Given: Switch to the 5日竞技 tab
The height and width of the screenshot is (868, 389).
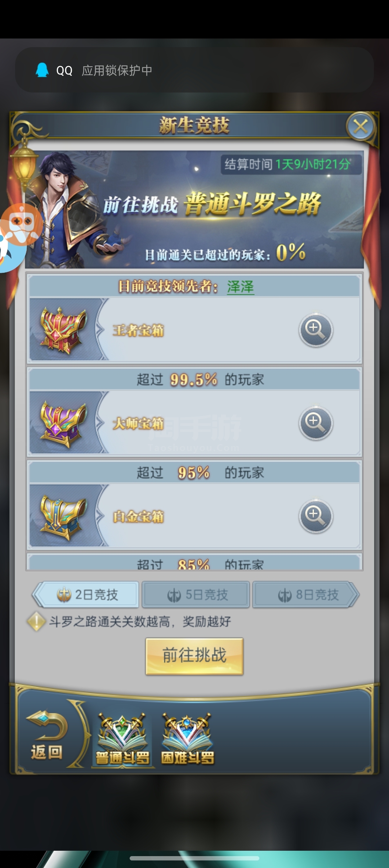Looking at the screenshot, I should tap(196, 595).
